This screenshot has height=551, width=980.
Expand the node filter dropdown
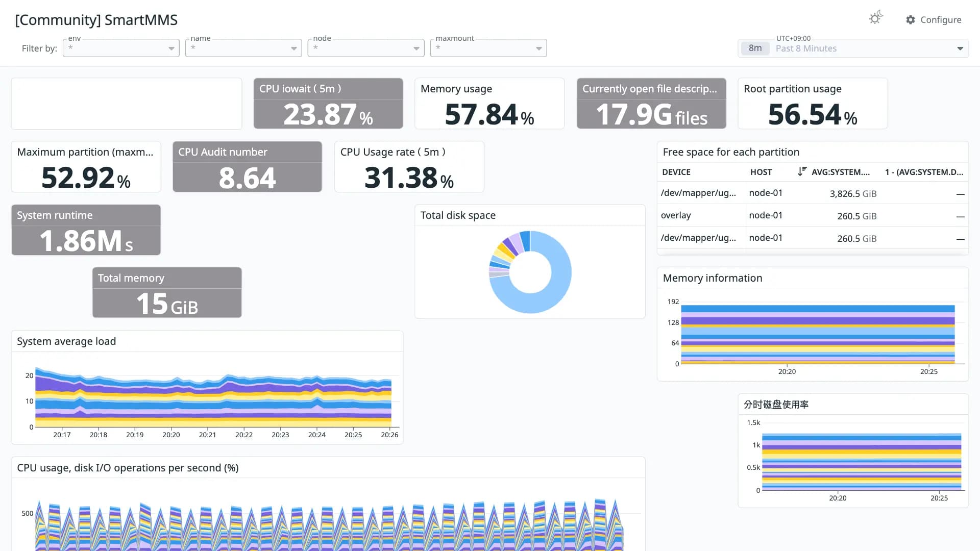click(x=366, y=48)
